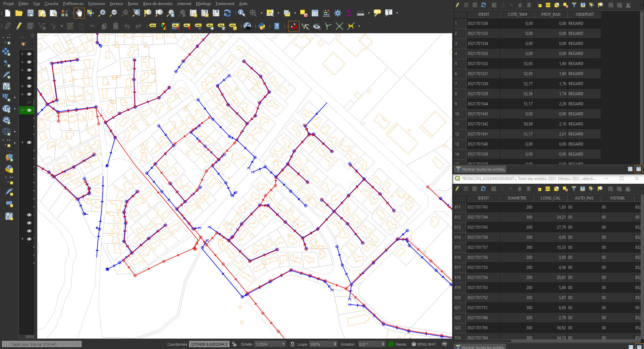Toggle visibility of the green highlighted layer
The height and width of the screenshot is (349, 644).
click(x=29, y=110)
